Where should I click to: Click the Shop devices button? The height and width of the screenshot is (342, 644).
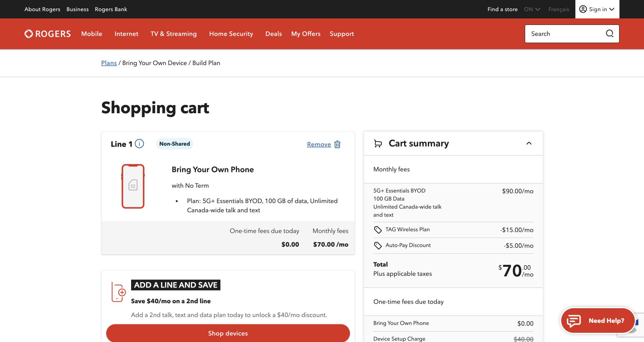[x=228, y=333]
